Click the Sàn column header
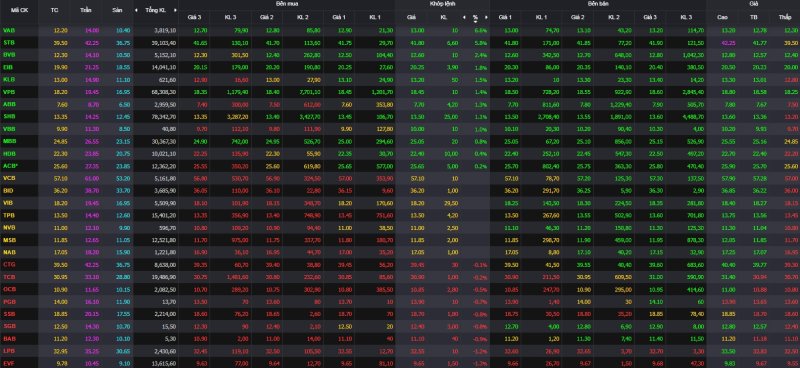This screenshot has width=800, height=368. pos(116,10)
